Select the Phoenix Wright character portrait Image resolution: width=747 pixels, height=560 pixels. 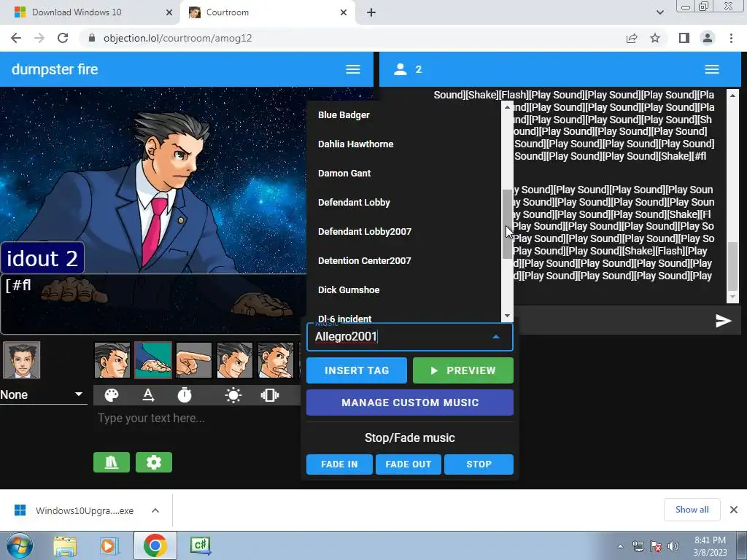[21, 360]
